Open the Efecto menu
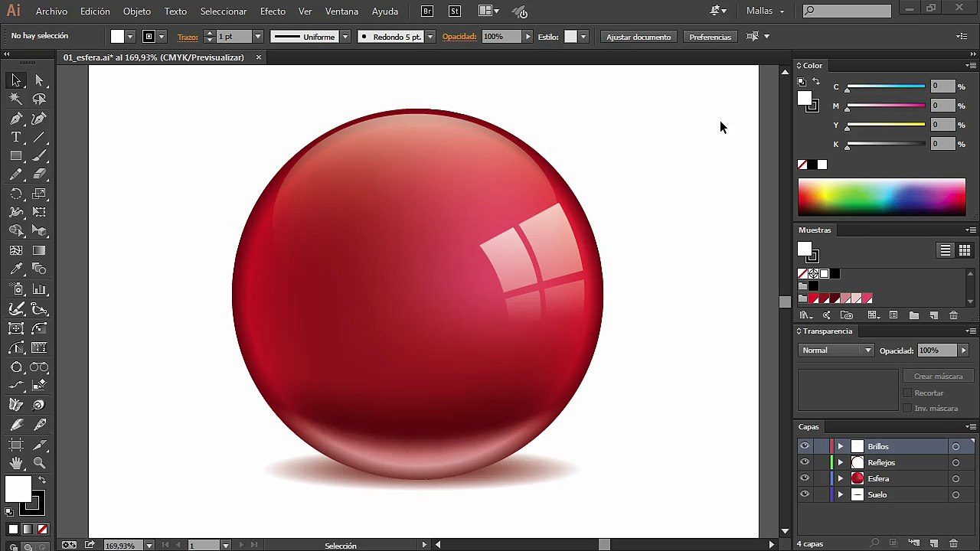The width and height of the screenshot is (980, 551). [x=273, y=11]
